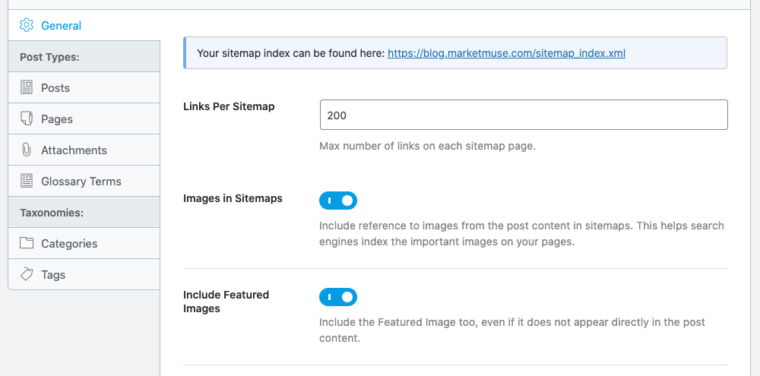Viewport: 760px width, 376px height.
Task: Open the sitemap_index.xml link
Action: point(507,53)
